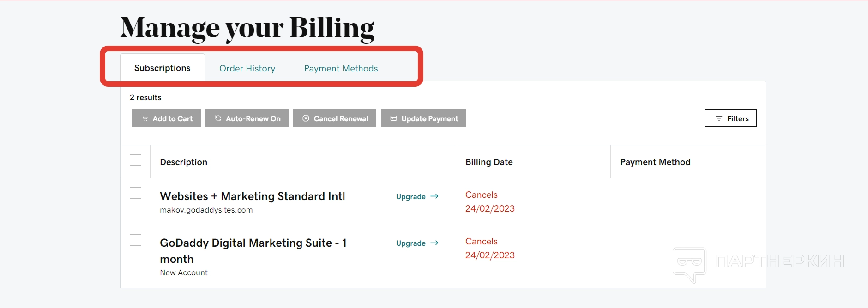
Task: Click Upgrade text for Websites + Marketing
Action: 410,197
